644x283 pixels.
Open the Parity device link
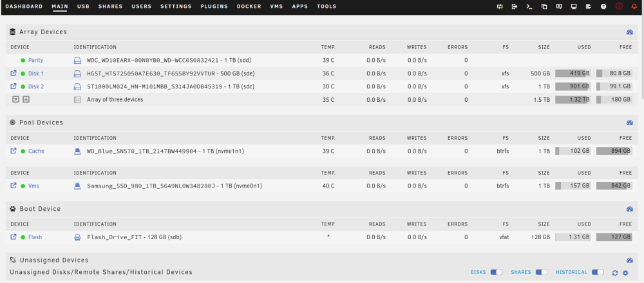click(x=35, y=61)
